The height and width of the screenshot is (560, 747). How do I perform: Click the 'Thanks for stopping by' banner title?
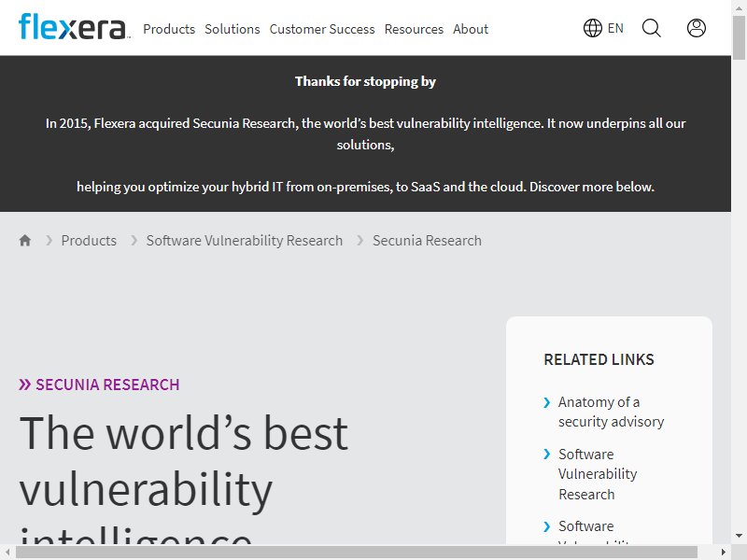pyautogui.click(x=365, y=81)
